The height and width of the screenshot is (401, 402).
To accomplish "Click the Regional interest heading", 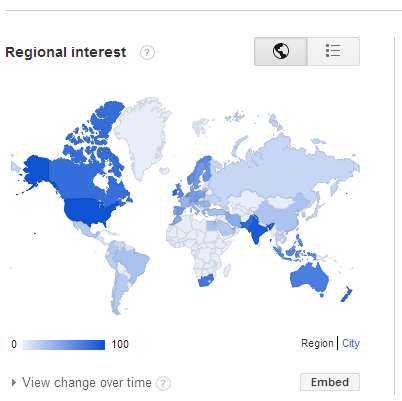I will 66,53.
